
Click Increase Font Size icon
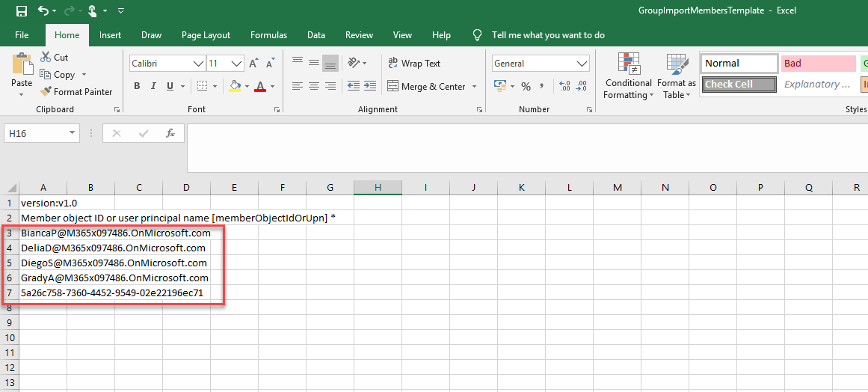pos(253,63)
